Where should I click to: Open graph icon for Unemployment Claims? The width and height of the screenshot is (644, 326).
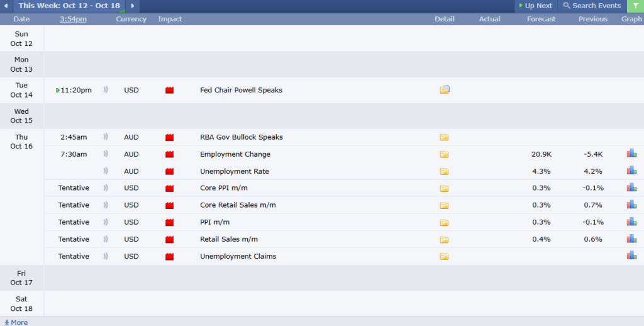click(631, 256)
